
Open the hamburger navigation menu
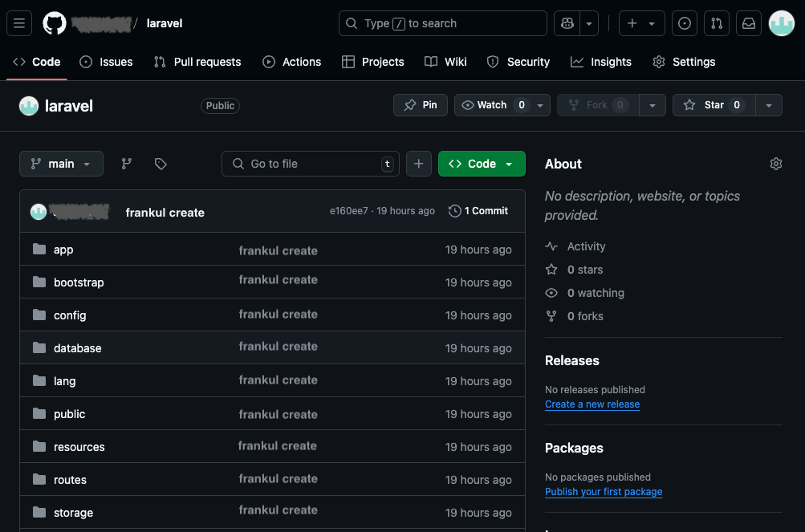click(x=19, y=23)
